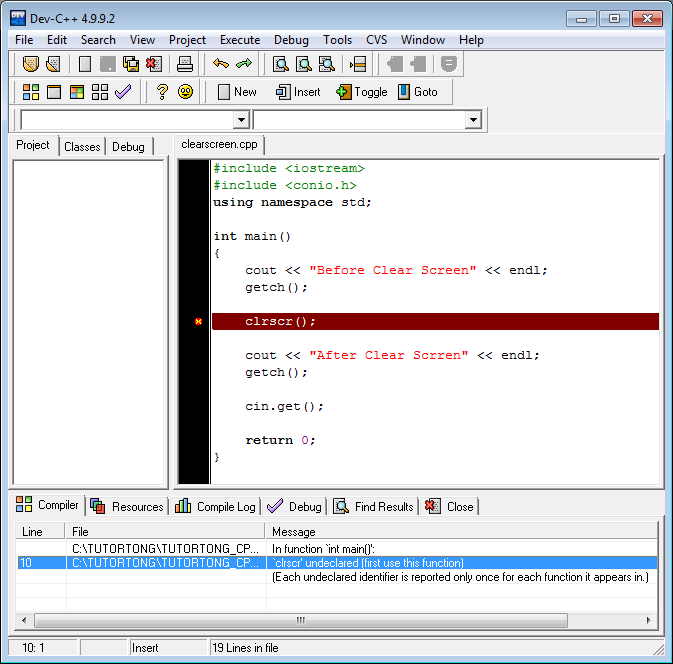Switch to the Classes side tab
Screen dimensions: 673x664
point(82,147)
